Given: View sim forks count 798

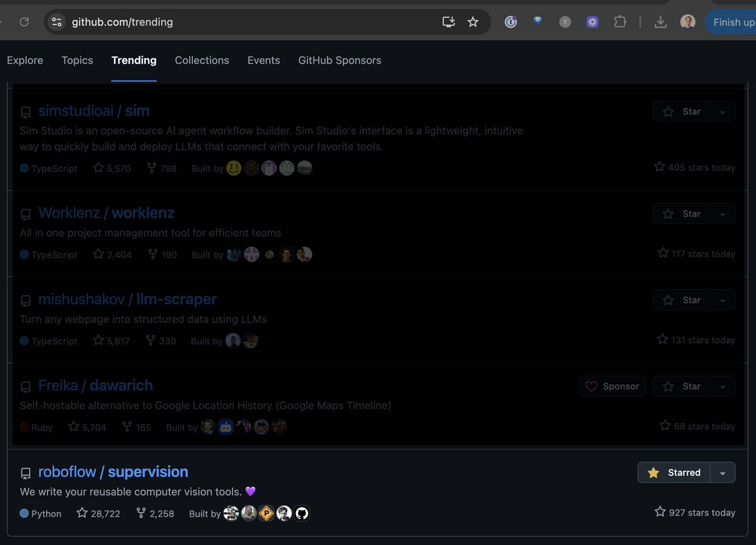Looking at the screenshot, I should tap(162, 168).
